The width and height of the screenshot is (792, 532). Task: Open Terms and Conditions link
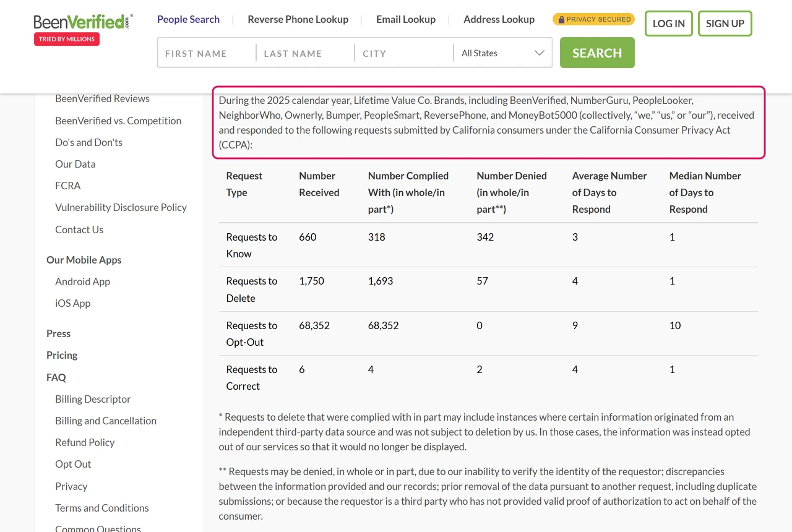[x=102, y=508]
